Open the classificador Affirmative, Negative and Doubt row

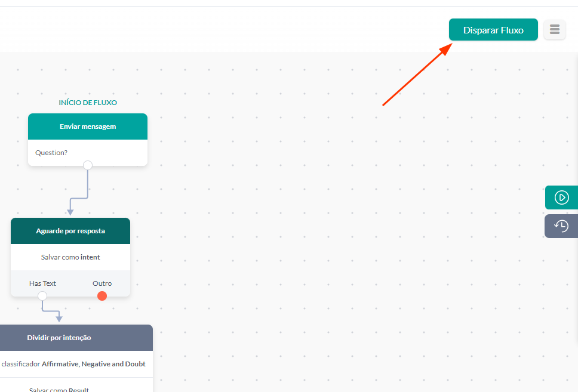tap(73, 364)
